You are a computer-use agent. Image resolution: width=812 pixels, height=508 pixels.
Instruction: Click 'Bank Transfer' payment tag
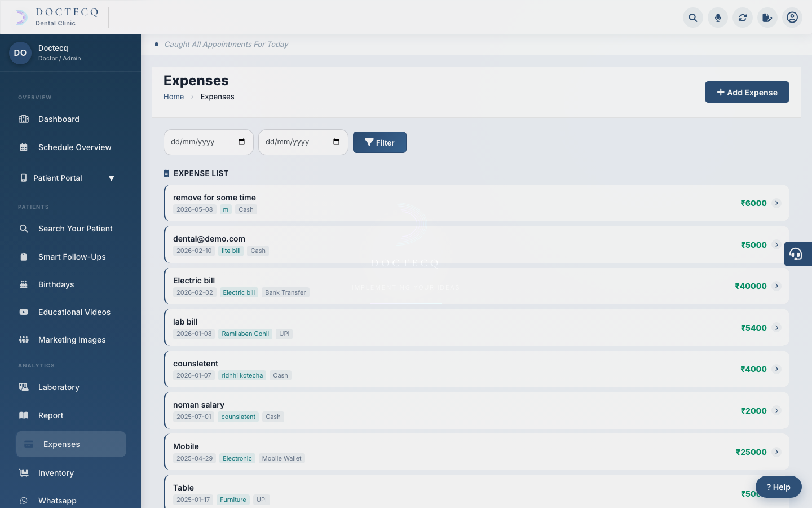pyautogui.click(x=285, y=292)
